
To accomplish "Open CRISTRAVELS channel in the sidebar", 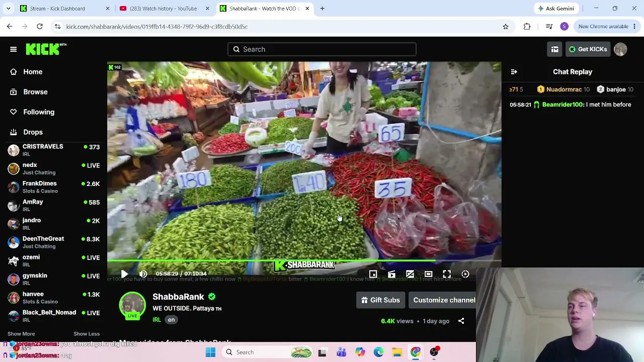I will point(54,150).
